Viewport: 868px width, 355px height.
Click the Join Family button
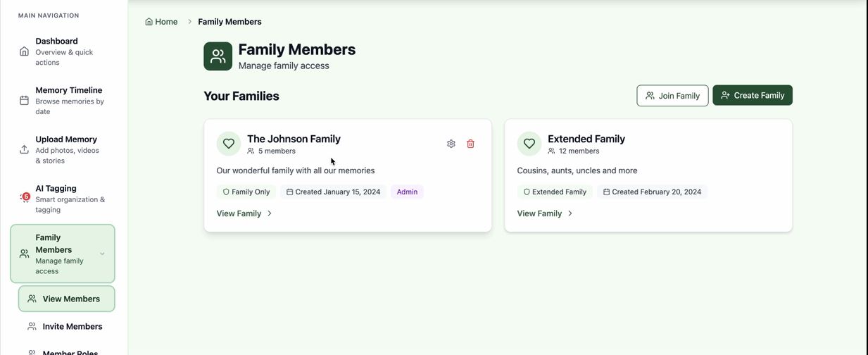(672, 96)
